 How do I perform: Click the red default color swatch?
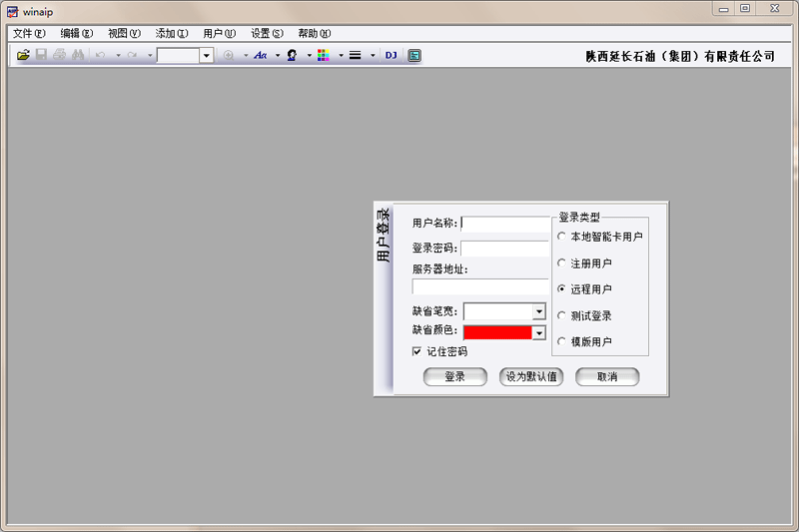coord(497,332)
